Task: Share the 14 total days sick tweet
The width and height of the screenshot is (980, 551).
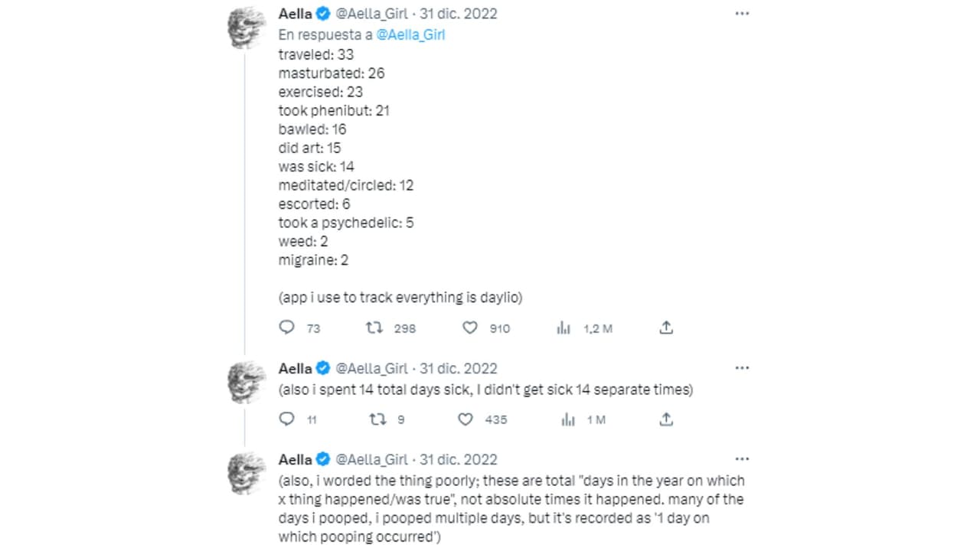Action: point(666,419)
